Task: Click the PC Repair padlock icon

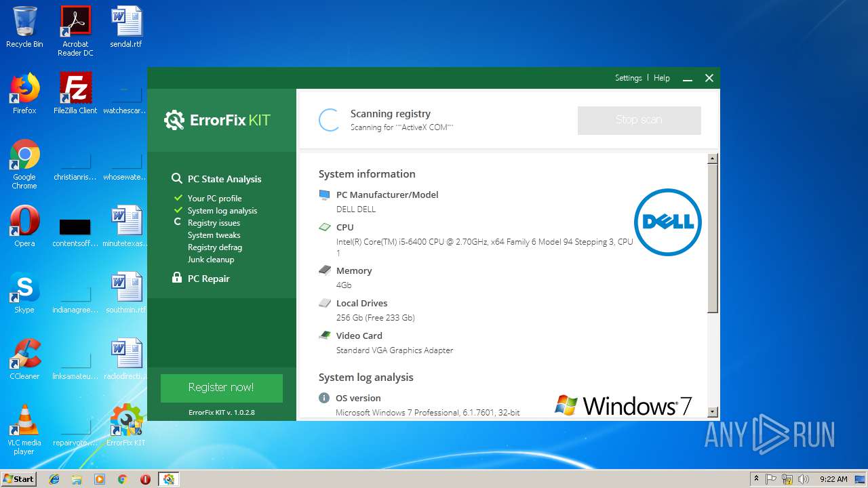Action: point(176,278)
